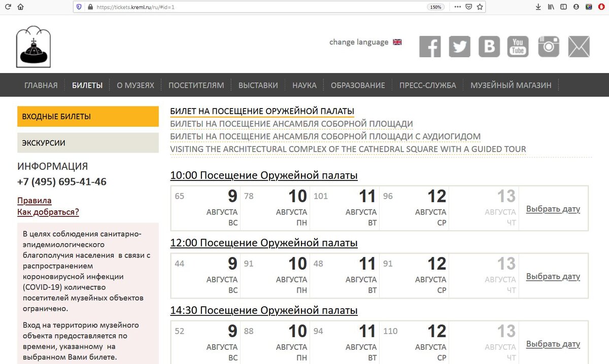Select БИЛЕТ НА ПОСЕЩЕНИЕ ОРУЖЕЙНОЙ ПАЛАТЫ
Screen dimensions: 609x364
point(262,112)
